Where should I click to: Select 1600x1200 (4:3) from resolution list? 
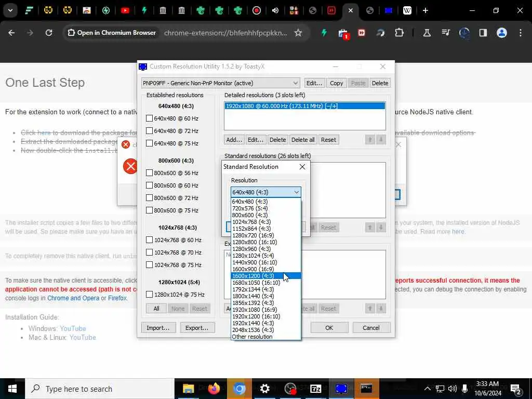point(265,276)
